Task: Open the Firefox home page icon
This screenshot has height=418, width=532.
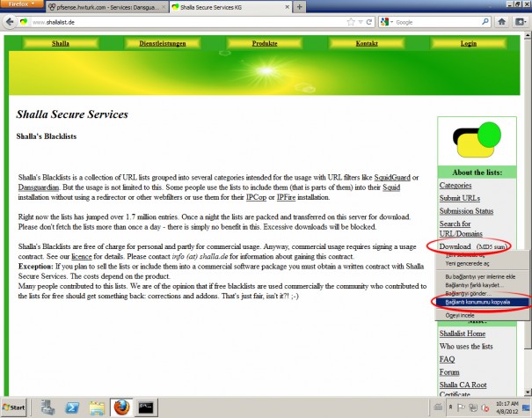Action: point(502,22)
